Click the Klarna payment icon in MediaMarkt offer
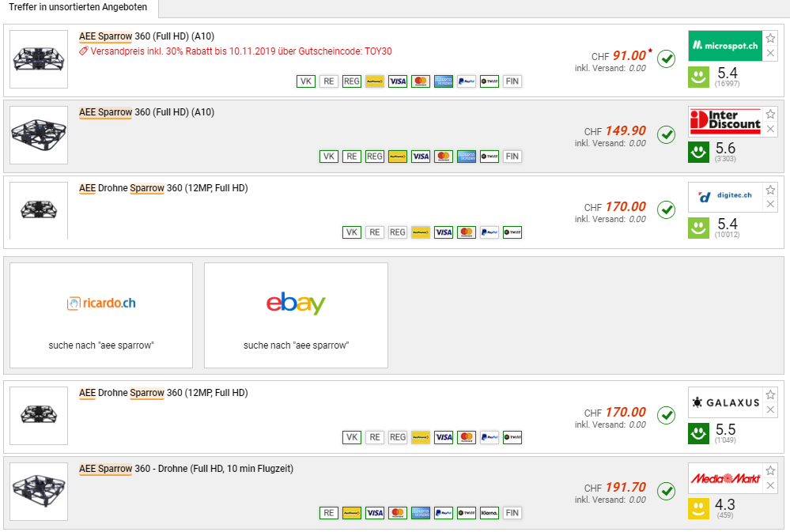The height and width of the screenshot is (532, 790). click(x=489, y=513)
